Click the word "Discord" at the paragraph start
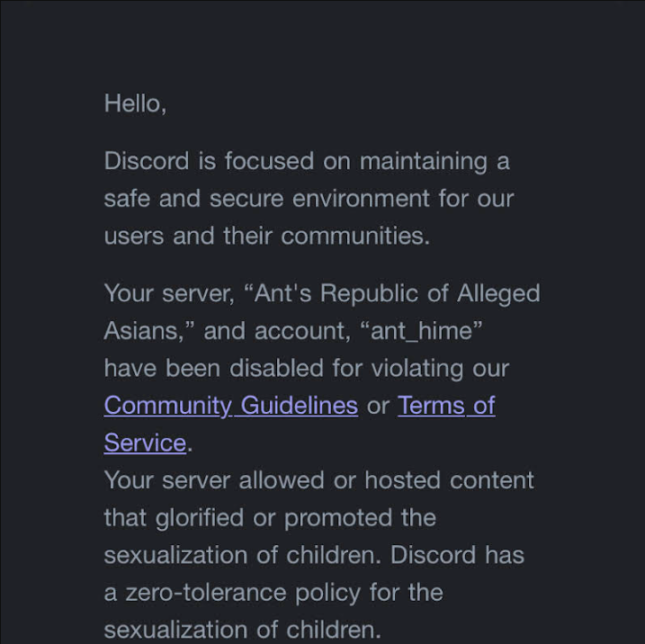This screenshot has height=644, width=645. [147, 161]
